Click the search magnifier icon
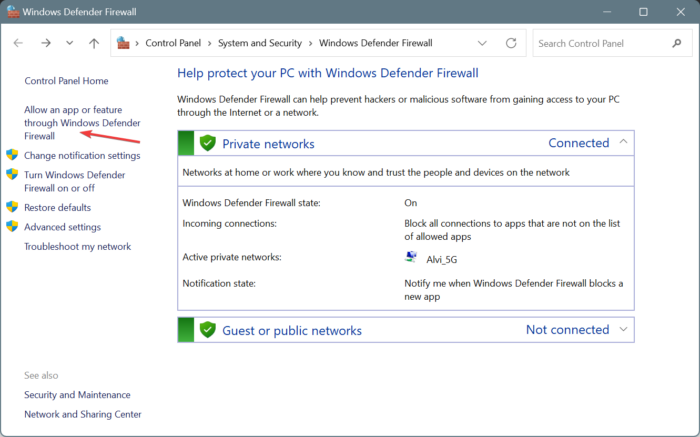The height and width of the screenshot is (437, 700). (677, 43)
